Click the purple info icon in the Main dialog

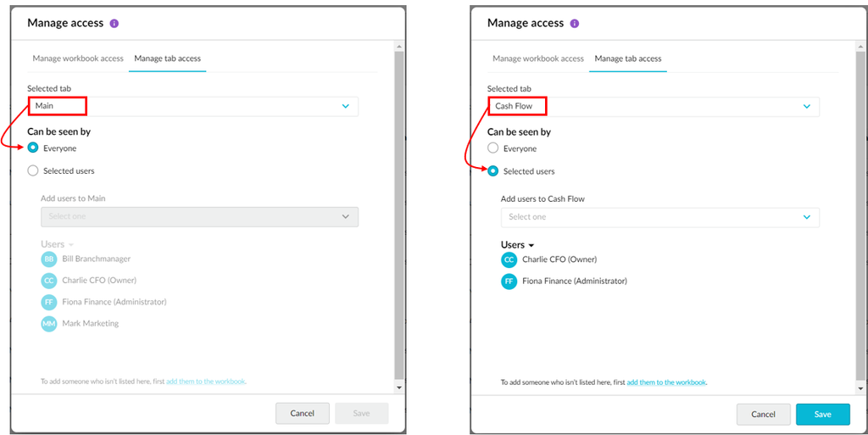tap(114, 24)
